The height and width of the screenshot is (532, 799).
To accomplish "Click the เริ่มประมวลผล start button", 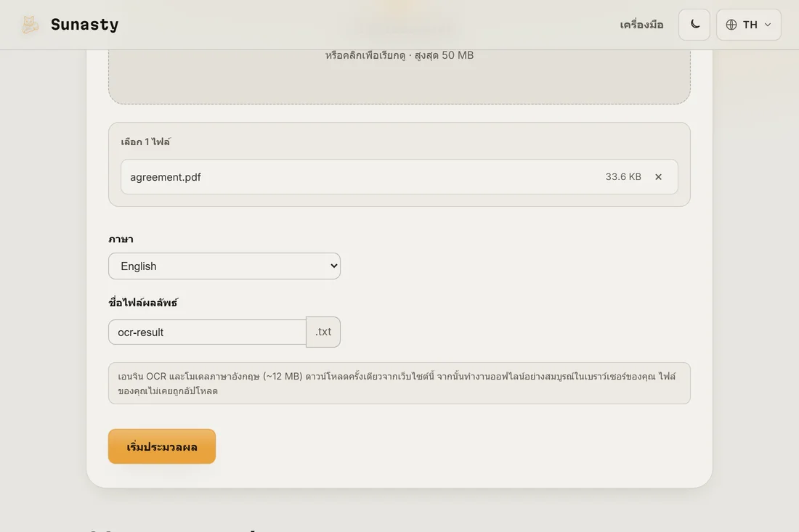I will coord(162,446).
